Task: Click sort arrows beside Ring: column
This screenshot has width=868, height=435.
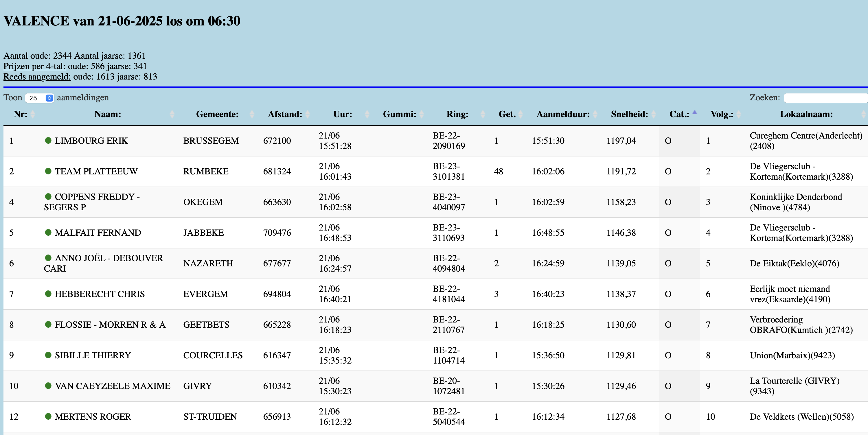Action: [x=483, y=114]
